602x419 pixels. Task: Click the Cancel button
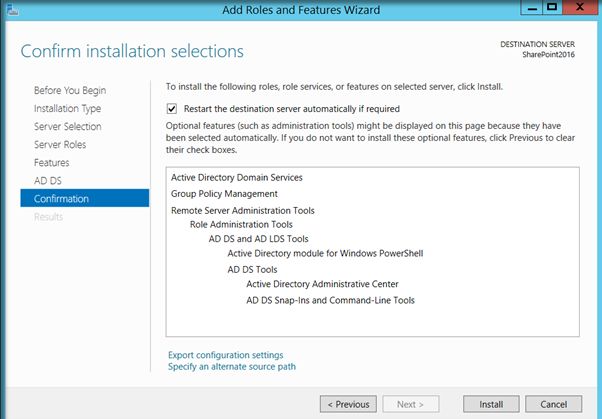(553, 404)
